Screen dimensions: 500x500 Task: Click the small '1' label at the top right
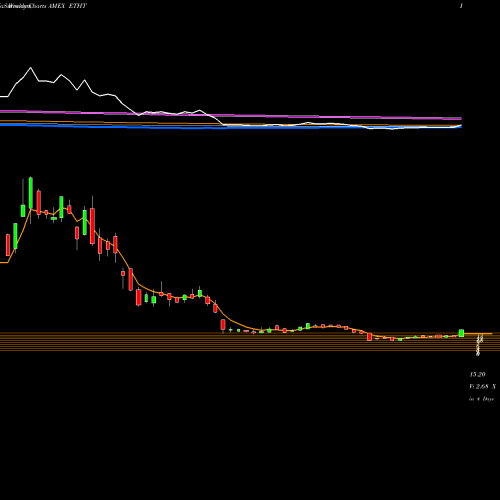[461, 6]
